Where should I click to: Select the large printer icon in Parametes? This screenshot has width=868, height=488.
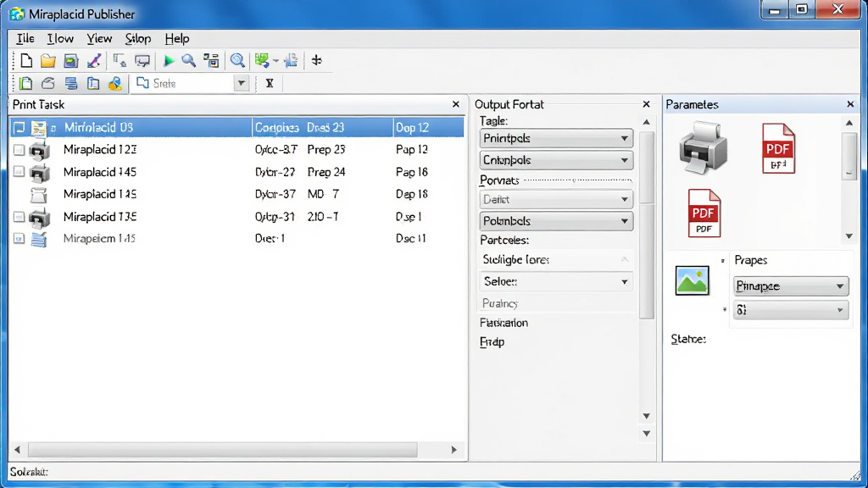tap(703, 147)
